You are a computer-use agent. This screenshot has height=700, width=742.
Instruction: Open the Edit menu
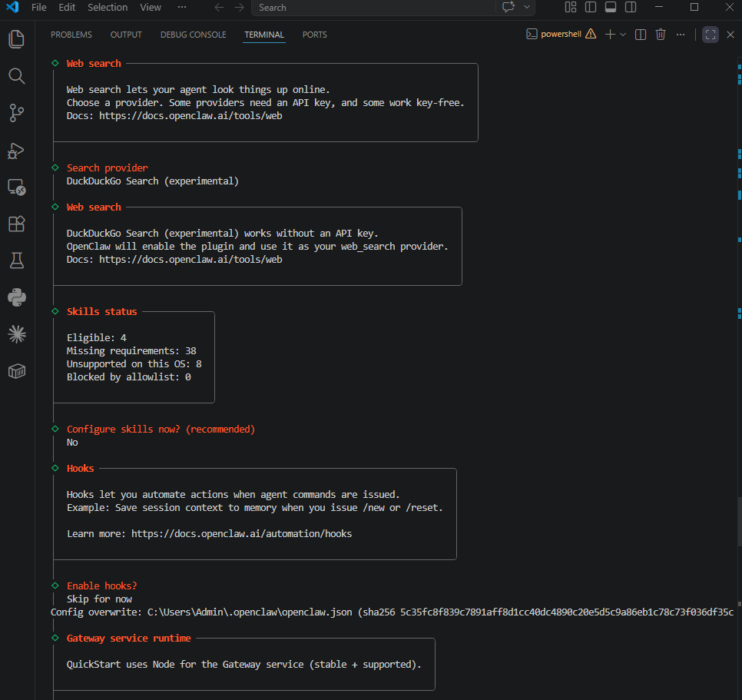tap(67, 7)
